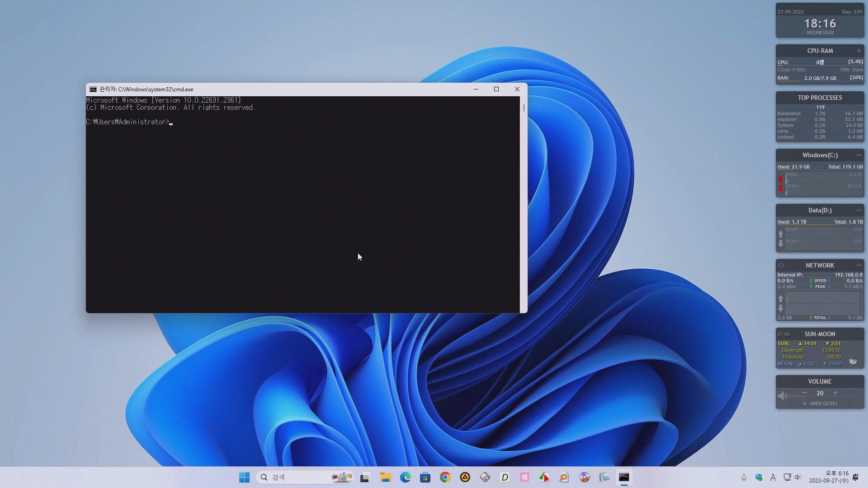Launch Google Chrome from taskbar
868x488 pixels.
[445, 477]
